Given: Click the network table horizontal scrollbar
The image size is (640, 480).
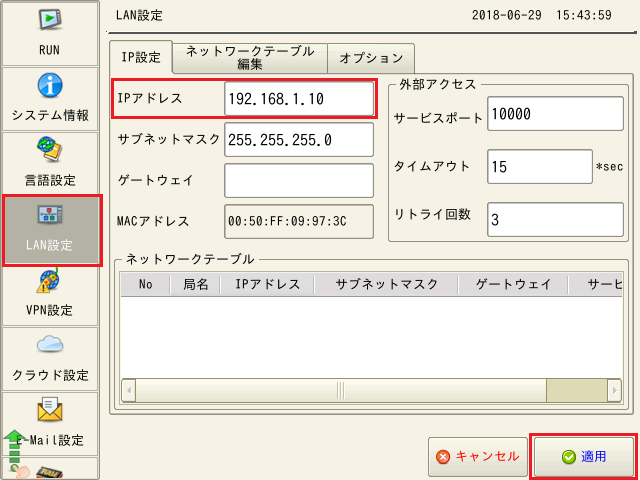Looking at the screenshot, I should [338, 389].
